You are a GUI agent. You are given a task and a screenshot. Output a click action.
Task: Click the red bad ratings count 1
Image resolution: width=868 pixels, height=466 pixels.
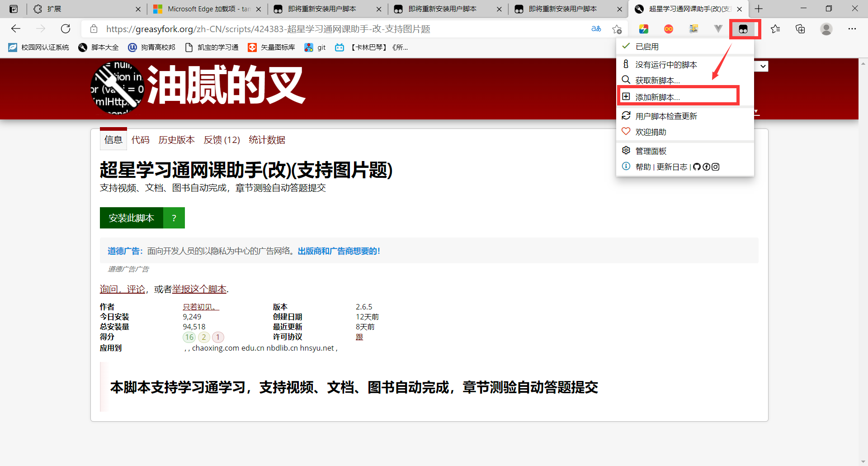point(218,337)
